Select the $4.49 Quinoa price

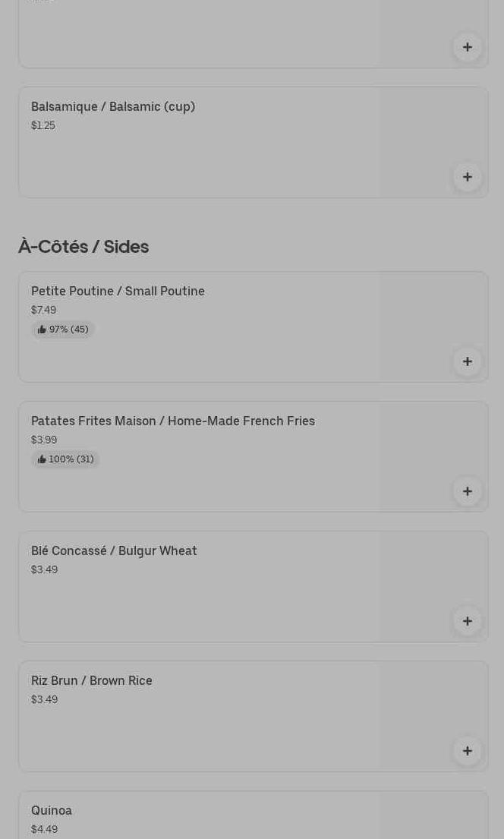coord(45,829)
